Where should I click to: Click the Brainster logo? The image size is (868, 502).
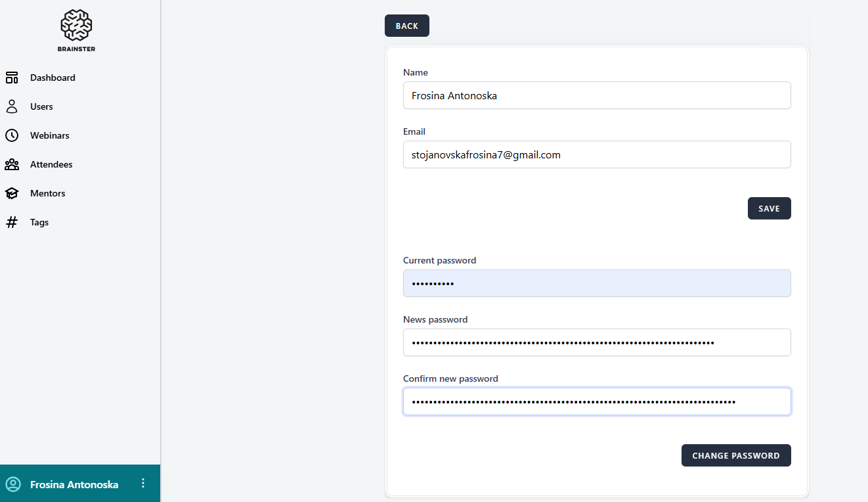[76, 30]
